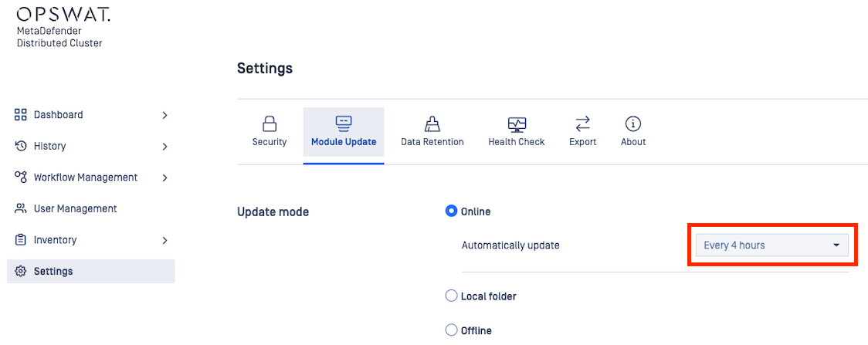Select the Offline update mode
This screenshot has width=868, height=345.
[452, 330]
